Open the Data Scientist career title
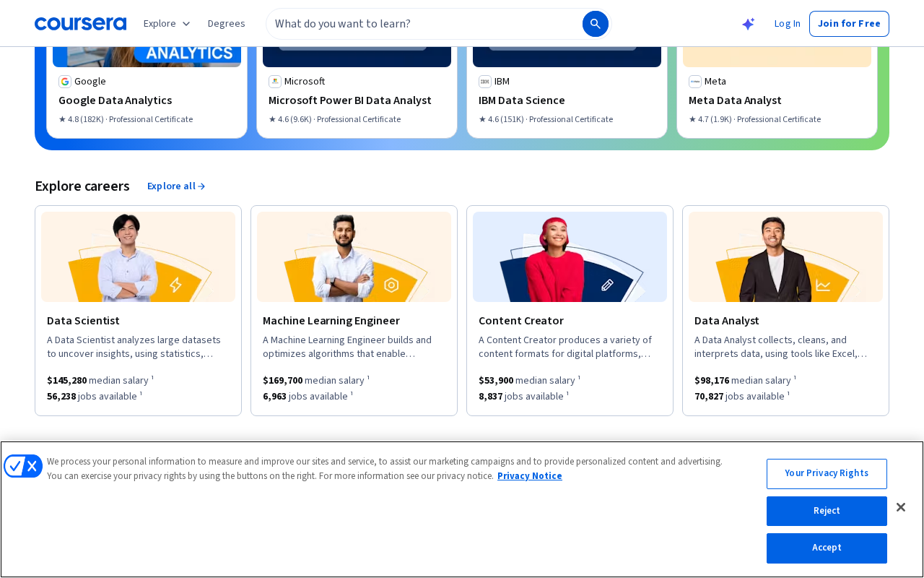 (83, 321)
